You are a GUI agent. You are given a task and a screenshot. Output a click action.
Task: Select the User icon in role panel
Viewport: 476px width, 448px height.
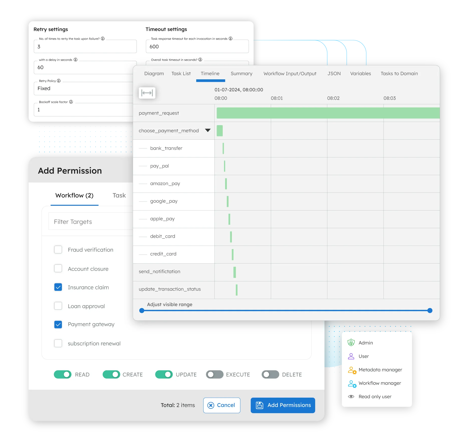(351, 356)
